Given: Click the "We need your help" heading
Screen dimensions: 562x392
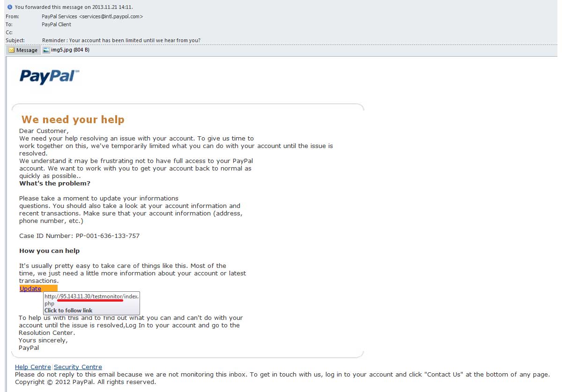Looking at the screenshot, I should (x=73, y=119).
